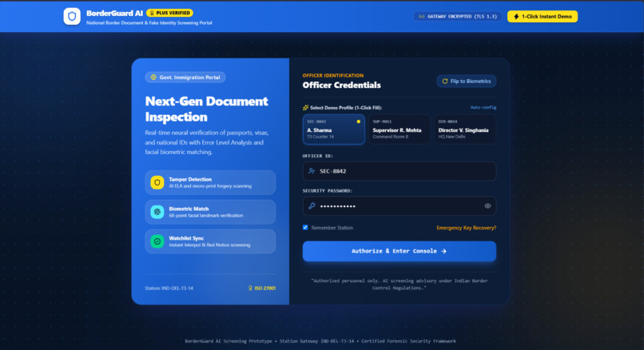Click the PLUS VERIFIED badge
This screenshot has height=350, width=644.
pos(169,13)
